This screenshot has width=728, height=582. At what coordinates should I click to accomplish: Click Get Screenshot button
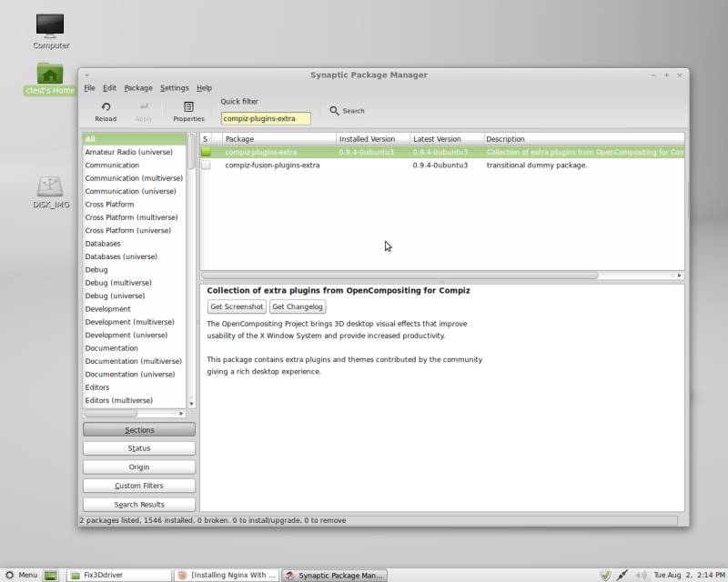(x=237, y=306)
